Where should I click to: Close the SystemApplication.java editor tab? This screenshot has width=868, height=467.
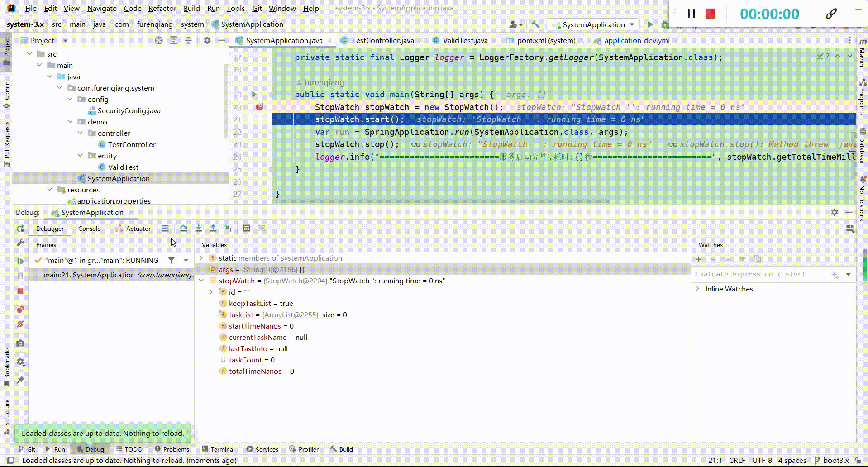(329, 40)
